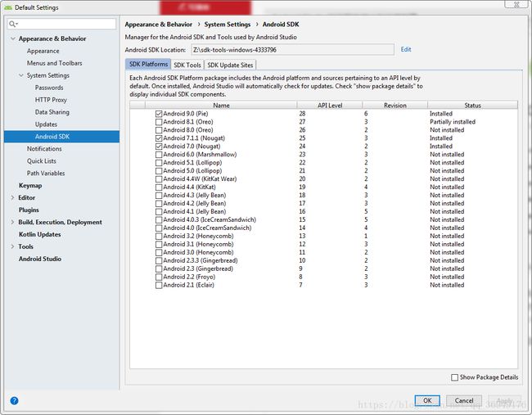Uncheck Android 7.1.1 (Nougat) checkbox
532x415 pixels.
159,138
